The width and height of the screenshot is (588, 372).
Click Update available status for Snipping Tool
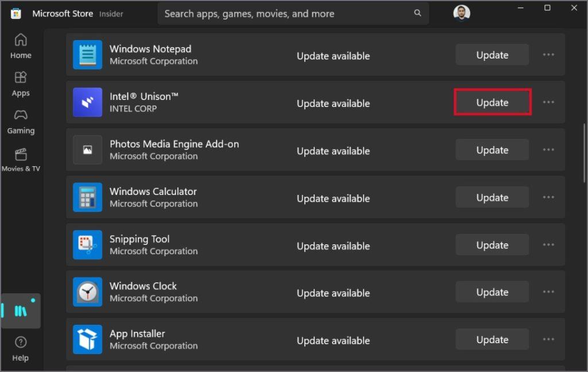333,246
